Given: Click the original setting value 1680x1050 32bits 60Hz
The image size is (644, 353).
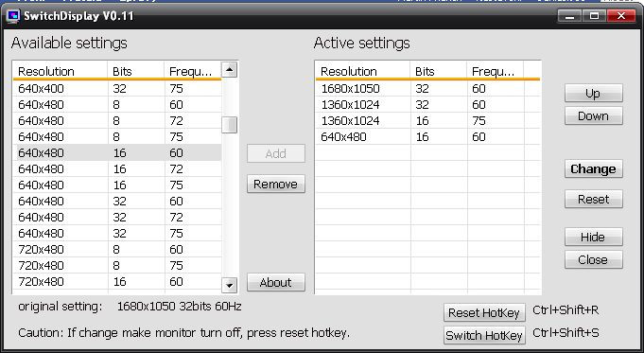Looking at the screenshot, I should [179, 306].
